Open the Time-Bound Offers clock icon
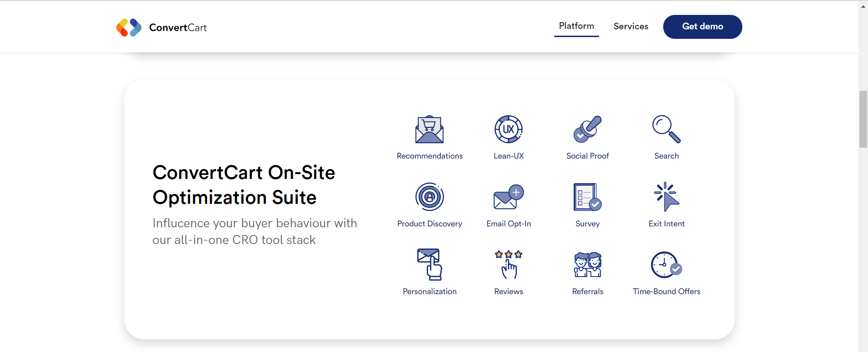 coord(666,265)
